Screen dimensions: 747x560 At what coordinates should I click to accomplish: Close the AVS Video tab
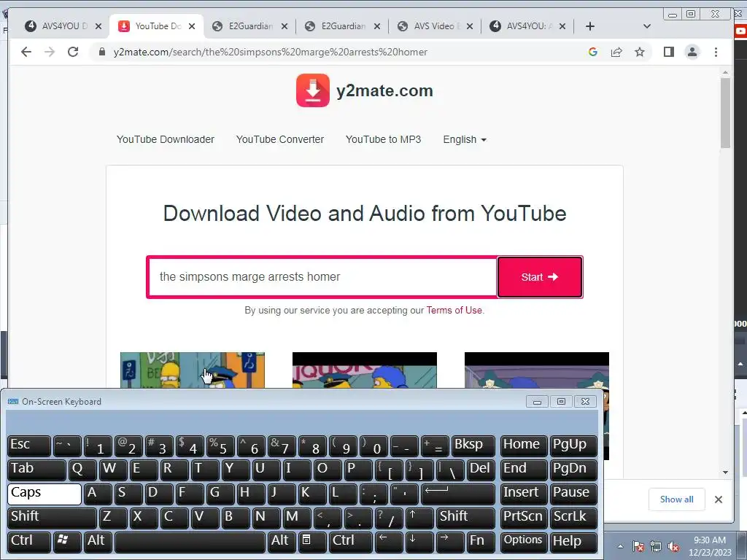click(x=470, y=26)
